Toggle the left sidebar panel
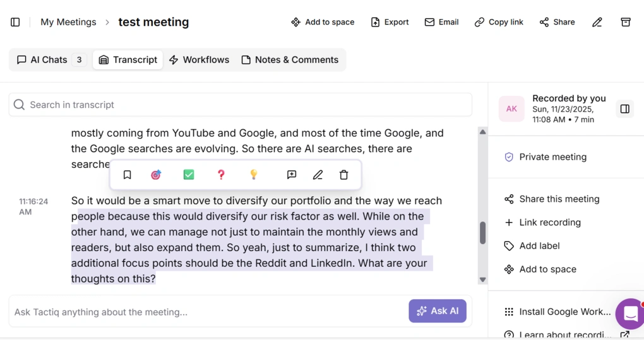Screen dimensions: 644x340 [15, 22]
